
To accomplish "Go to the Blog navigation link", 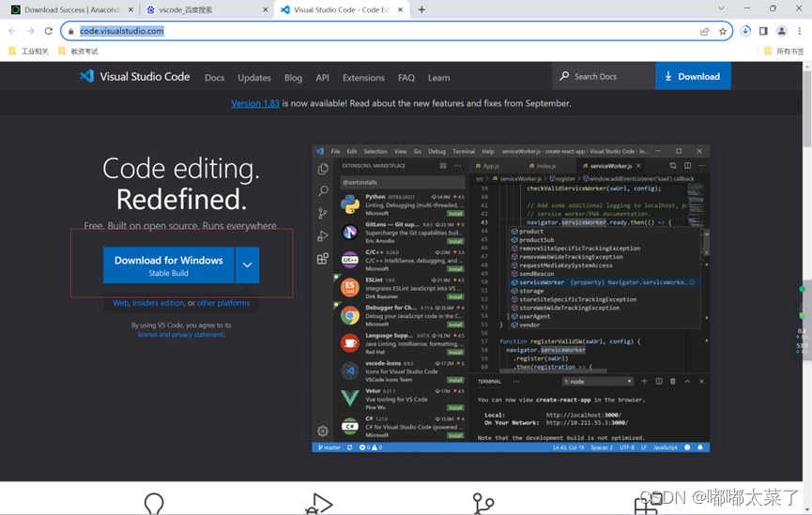I will point(293,78).
